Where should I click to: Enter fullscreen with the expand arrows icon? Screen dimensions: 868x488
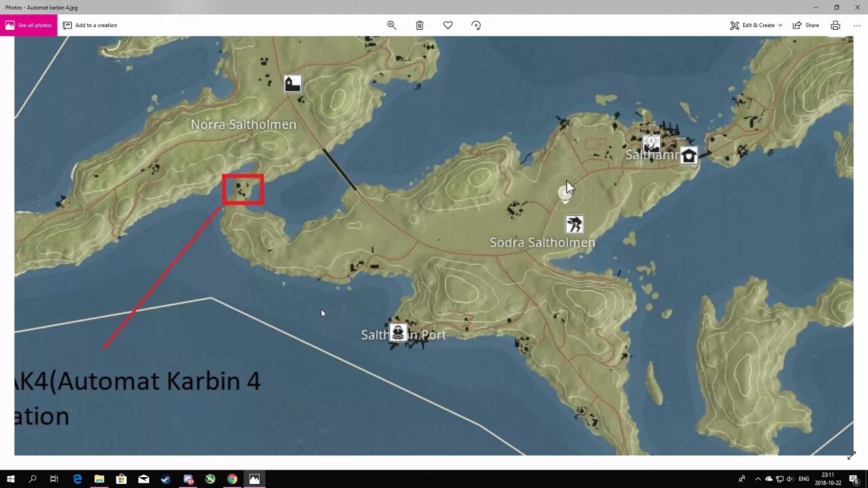pyautogui.click(x=852, y=455)
